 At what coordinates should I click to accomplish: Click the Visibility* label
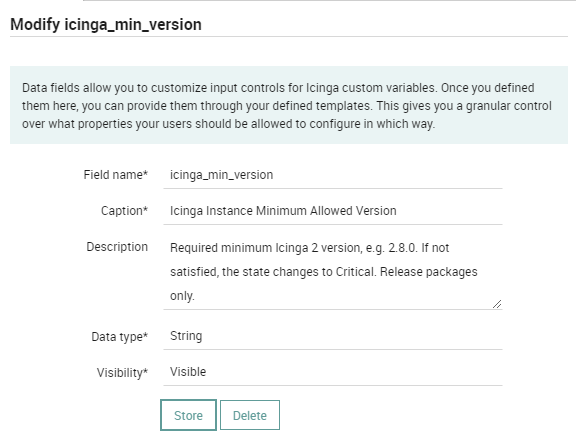point(122,372)
